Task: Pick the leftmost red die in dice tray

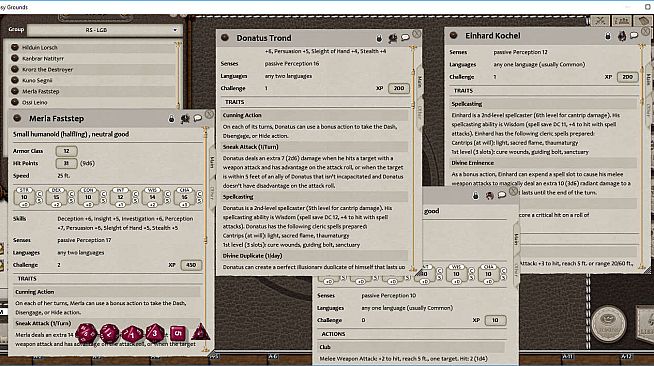Action: coord(86,333)
